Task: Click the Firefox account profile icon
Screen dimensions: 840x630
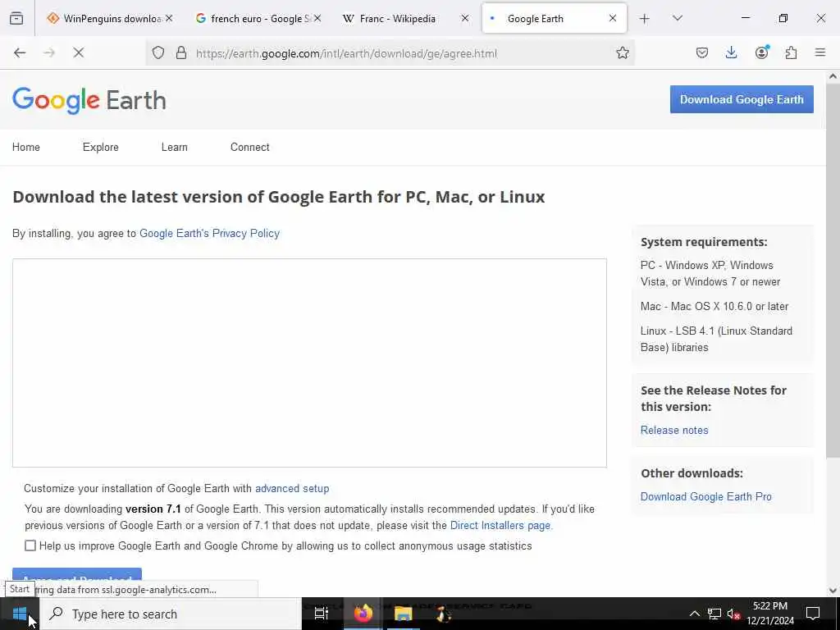Action: 761,53
